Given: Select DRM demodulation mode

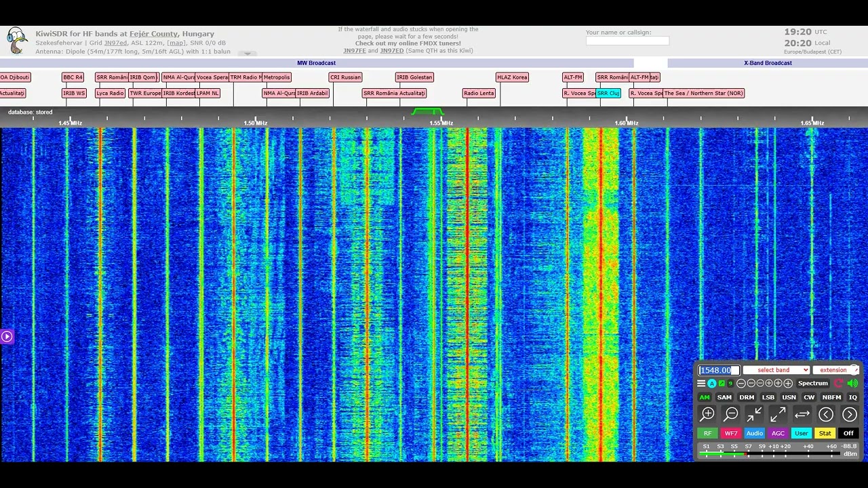Looking at the screenshot, I should pos(747,397).
